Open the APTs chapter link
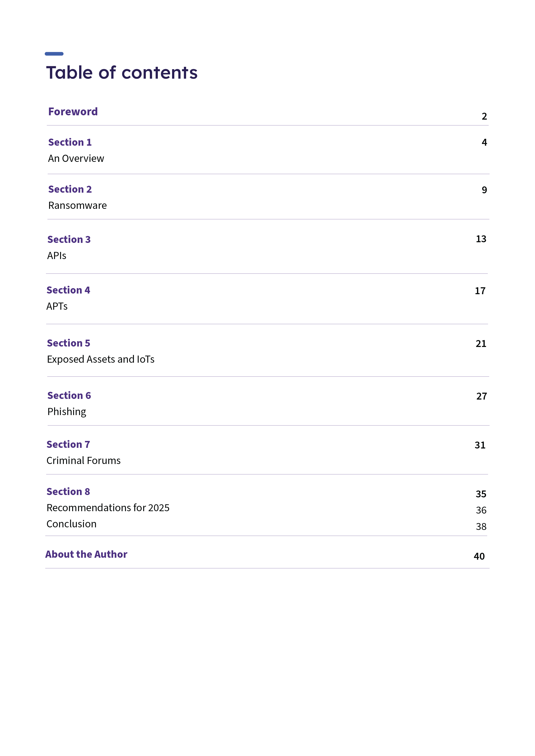Image resolution: width=535 pixels, height=756 pixels. coord(57,306)
